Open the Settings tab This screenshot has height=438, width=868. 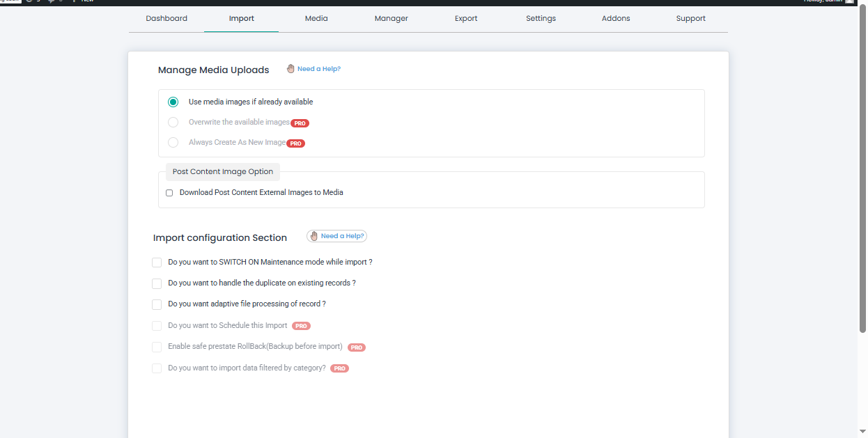pos(541,18)
